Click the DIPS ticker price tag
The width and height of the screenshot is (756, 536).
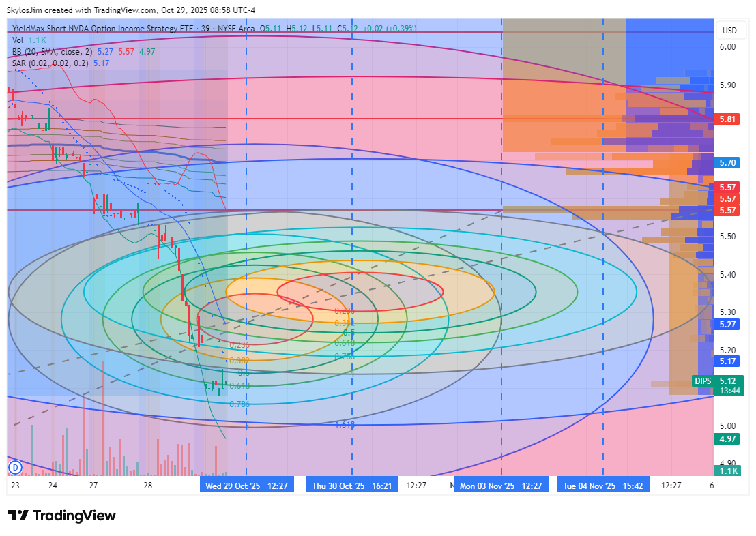[x=703, y=381]
